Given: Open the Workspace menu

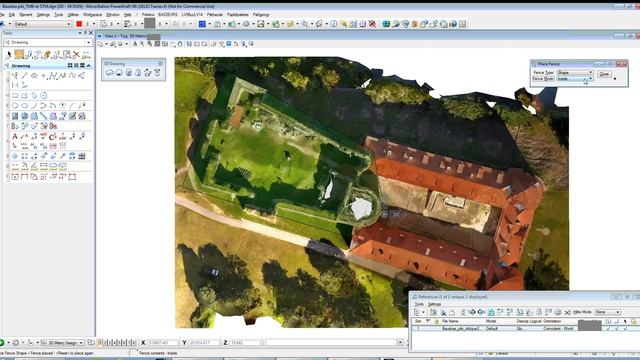Looking at the screenshot, I should point(92,15).
